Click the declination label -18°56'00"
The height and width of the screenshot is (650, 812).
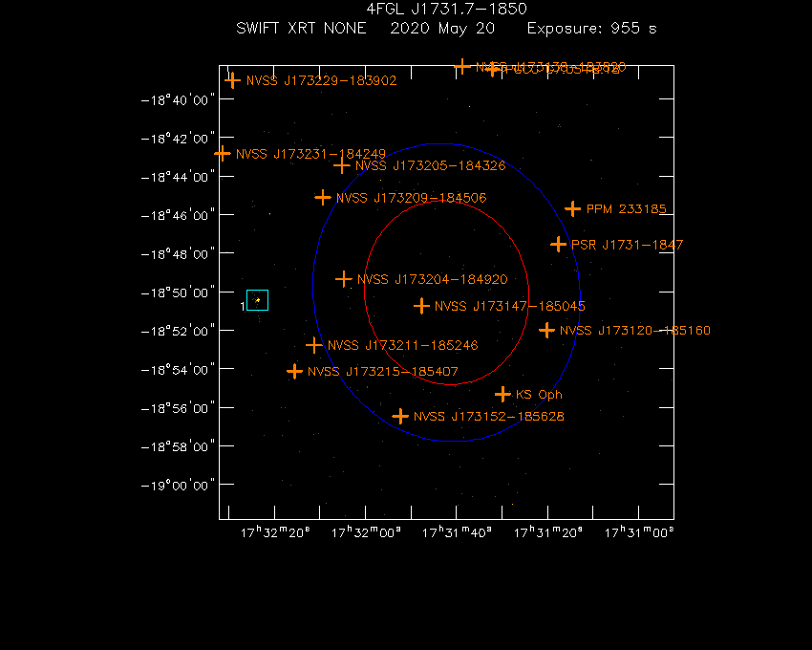[x=178, y=408]
